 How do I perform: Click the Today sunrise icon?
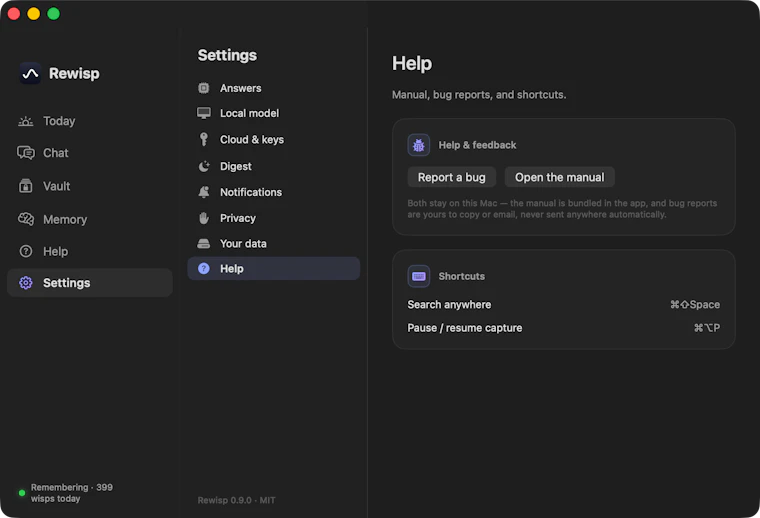coord(26,121)
